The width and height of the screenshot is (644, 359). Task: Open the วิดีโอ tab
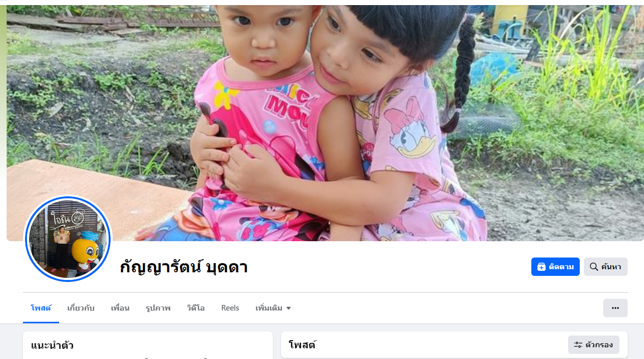pos(196,308)
